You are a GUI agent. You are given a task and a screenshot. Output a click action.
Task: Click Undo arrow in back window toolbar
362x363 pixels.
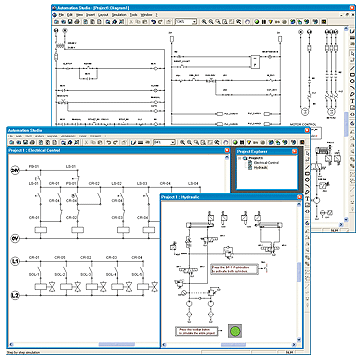click(x=153, y=22)
